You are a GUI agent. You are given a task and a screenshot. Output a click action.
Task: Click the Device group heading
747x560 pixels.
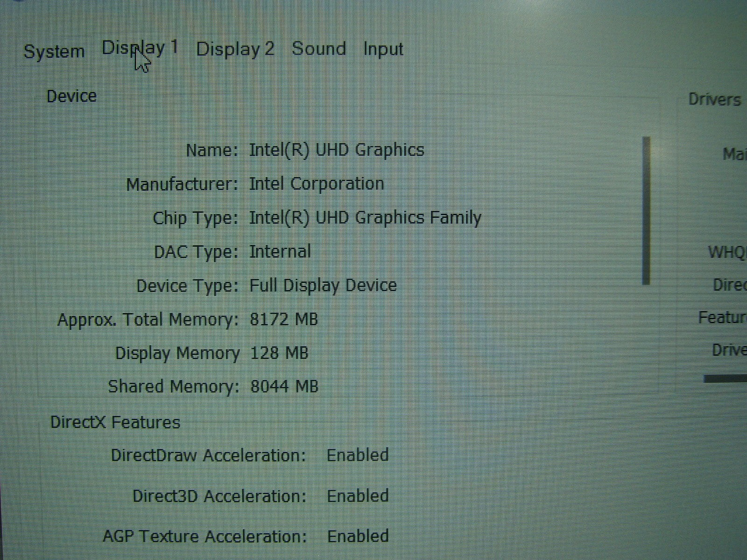pos(71,96)
